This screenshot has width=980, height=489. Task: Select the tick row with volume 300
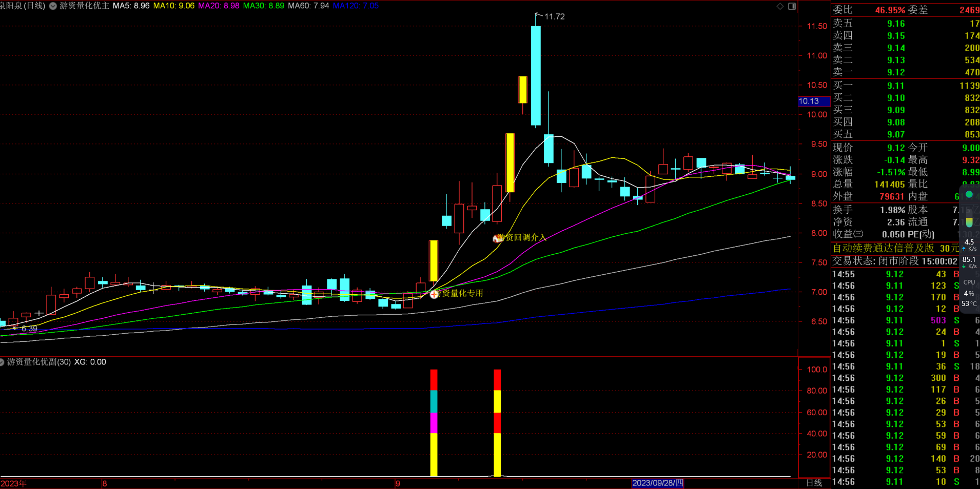pyautogui.click(x=906, y=378)
